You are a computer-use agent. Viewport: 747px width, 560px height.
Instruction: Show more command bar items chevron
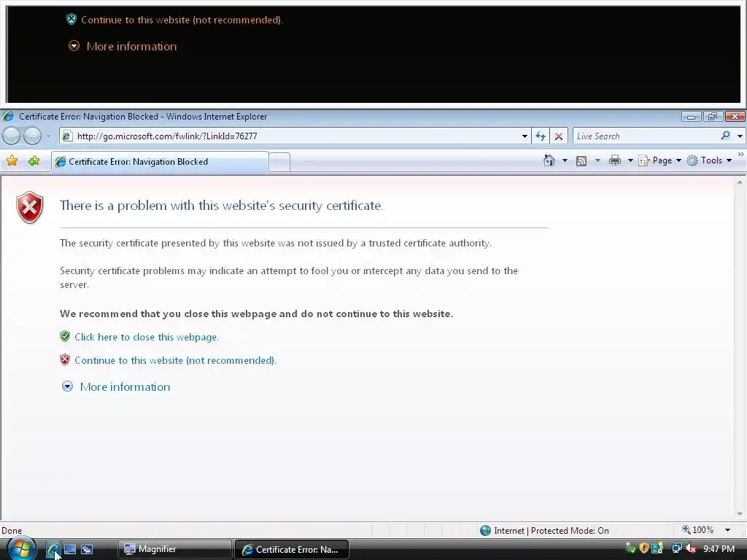741,155
